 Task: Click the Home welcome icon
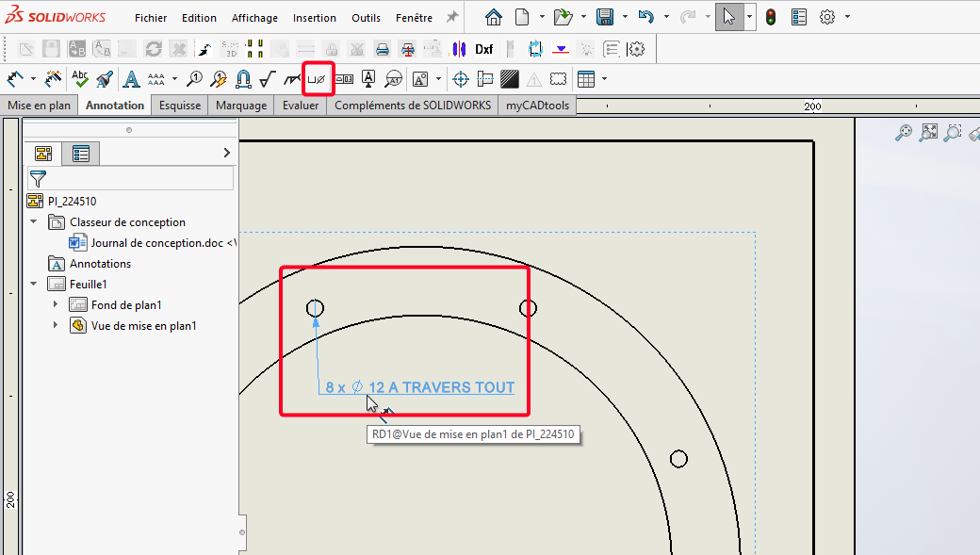coord(493,18)
